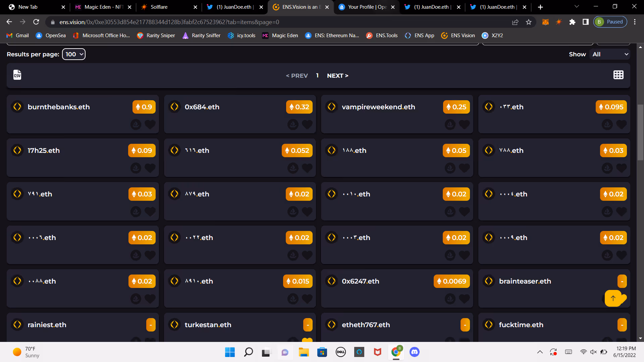Favorite 0x684.eth with heart icon
644x362 pixels.
[x=307, y=125]
